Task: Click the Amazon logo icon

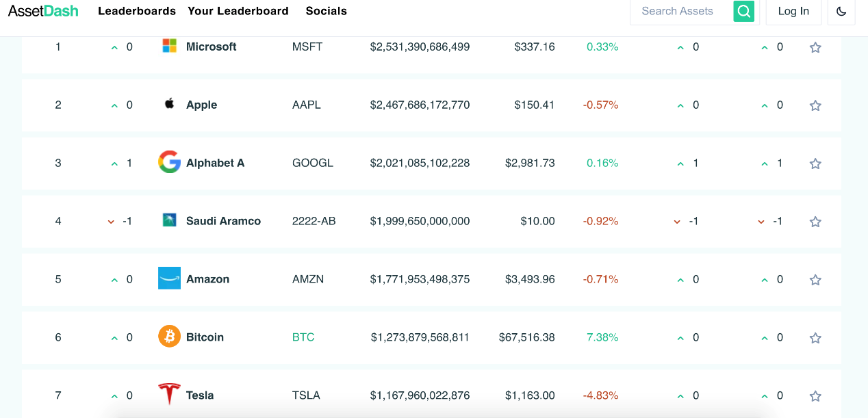Action: 169,278
